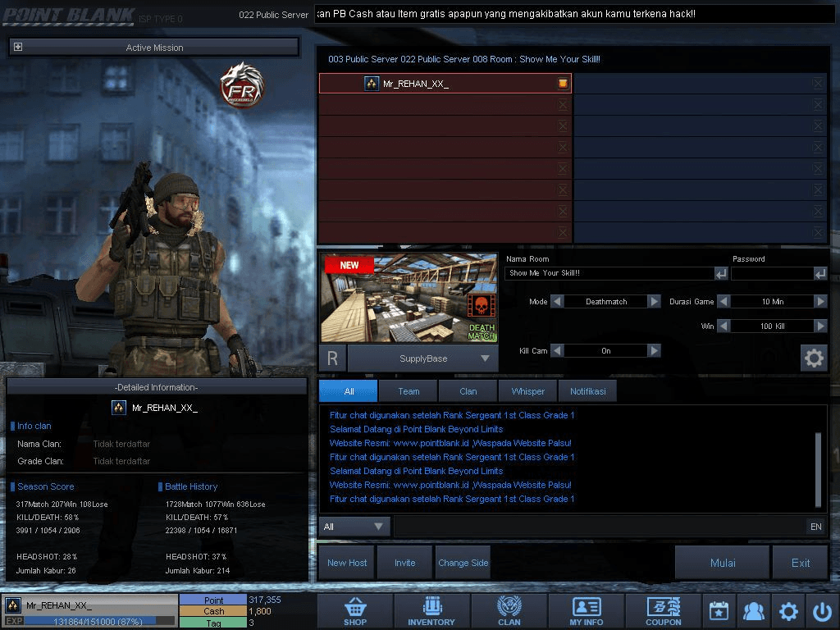Click rank badge in bottom-left profile bar
Screen dimensions: 840x630
(13, 605)
